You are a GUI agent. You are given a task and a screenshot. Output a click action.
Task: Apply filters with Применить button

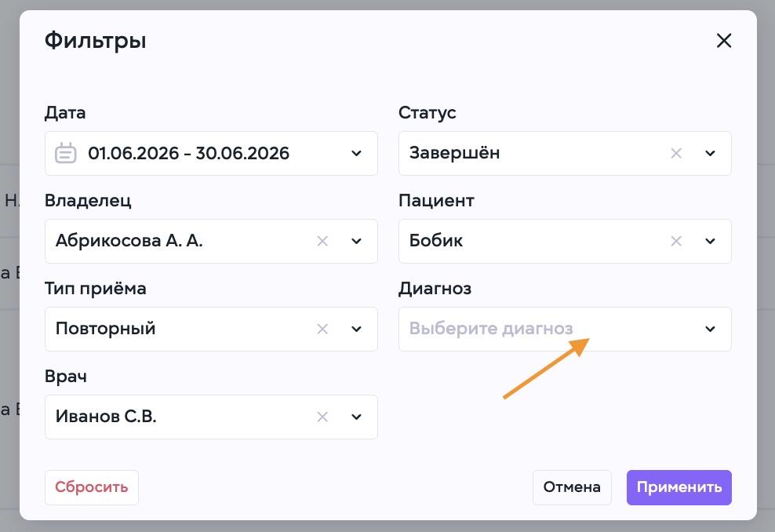[679, 487]
